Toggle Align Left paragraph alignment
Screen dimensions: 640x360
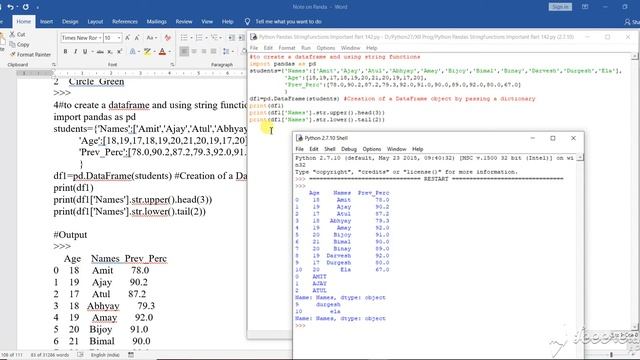[184, 51]
